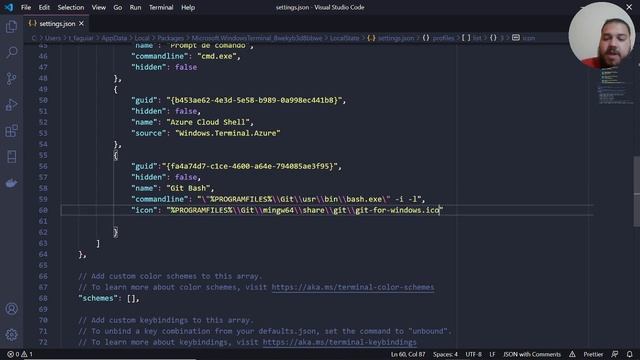Open the Edit menu

44,7
